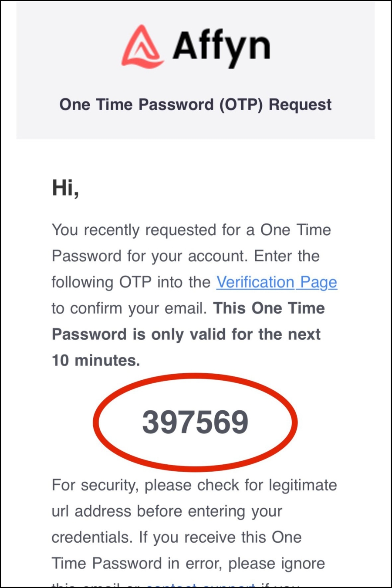Image resolution: width=392 pixels, height=588 pixels.
Task: Click the Affyn wordmark text
Action: [221, 47]
